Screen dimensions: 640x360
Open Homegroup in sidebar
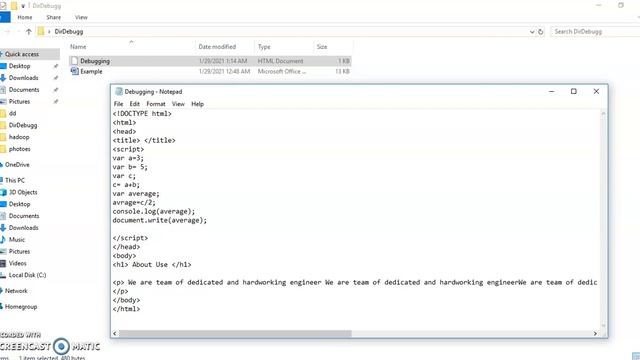point(20,307)
